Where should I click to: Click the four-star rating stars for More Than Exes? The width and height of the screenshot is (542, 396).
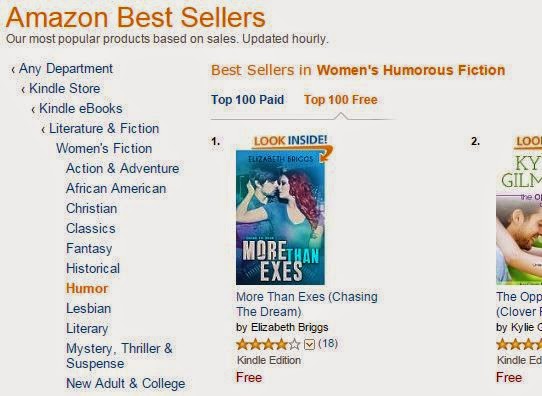268,344
